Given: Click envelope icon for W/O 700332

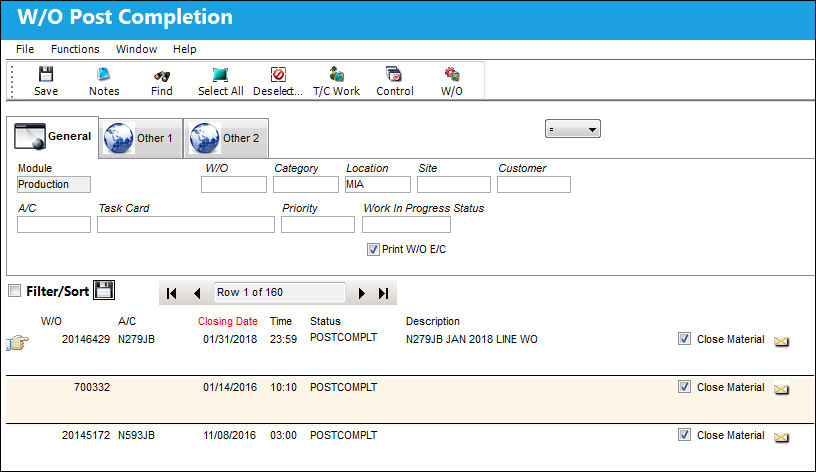Looking at the screenshot, I should (x=781, y=389).
